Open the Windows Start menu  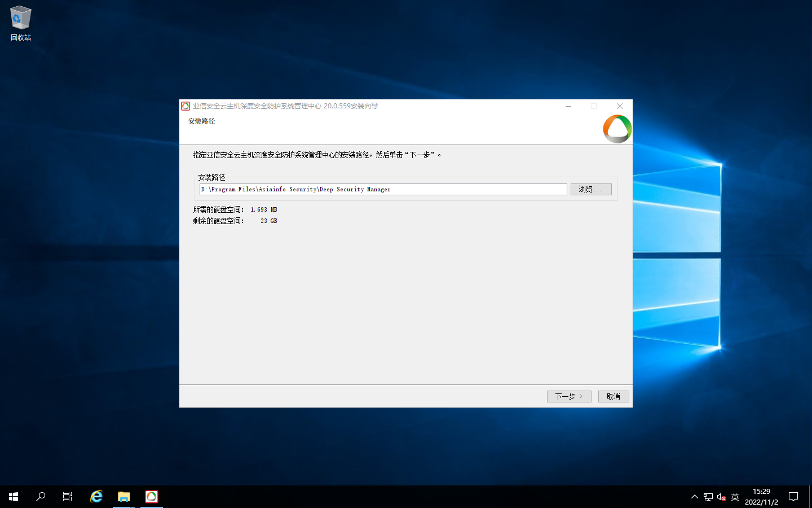pyautogui.click(x=14, y=497)
